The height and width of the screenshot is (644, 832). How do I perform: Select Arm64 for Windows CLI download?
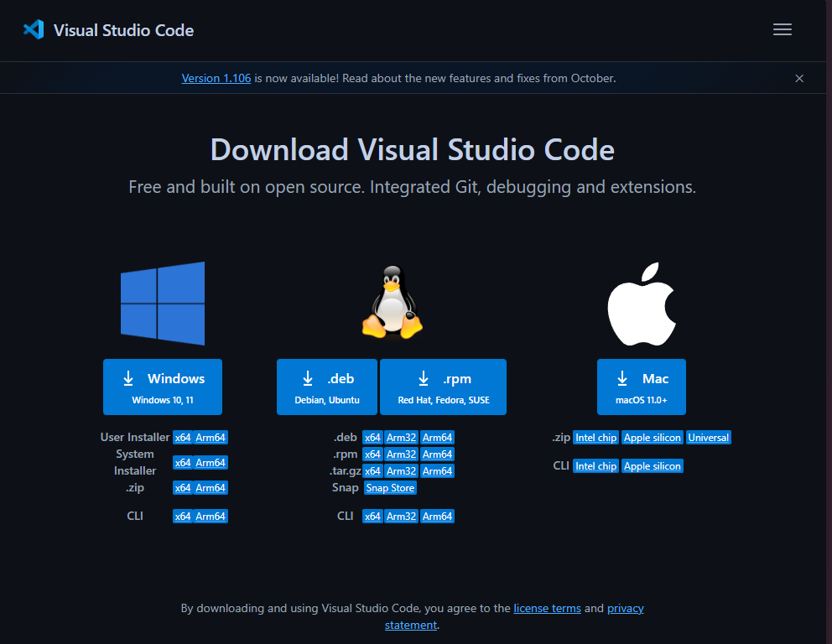point(211,517)
